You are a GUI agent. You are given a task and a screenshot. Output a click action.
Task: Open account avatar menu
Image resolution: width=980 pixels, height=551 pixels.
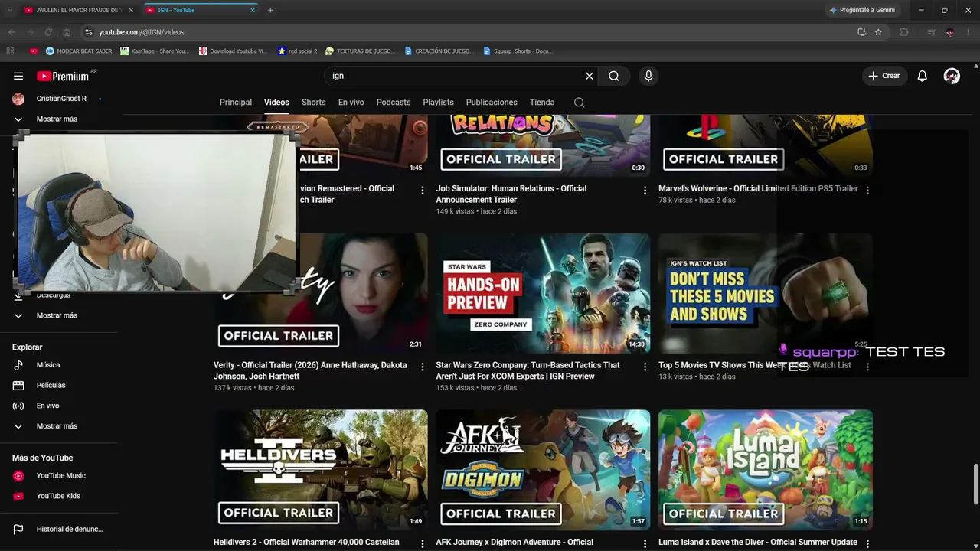click(952, 76)
